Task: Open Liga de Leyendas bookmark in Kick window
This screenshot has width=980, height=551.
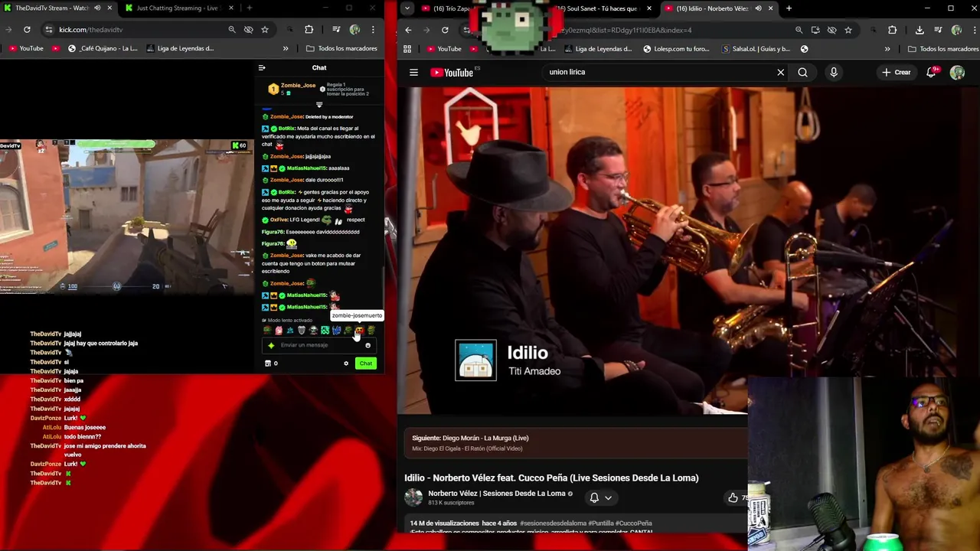Action: pyautogui.click(x=179, y=48)
